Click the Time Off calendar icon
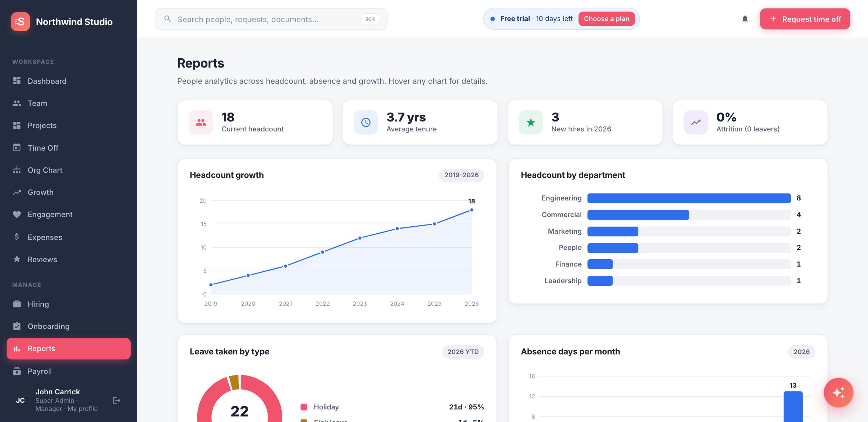 [x=17, y=147]
